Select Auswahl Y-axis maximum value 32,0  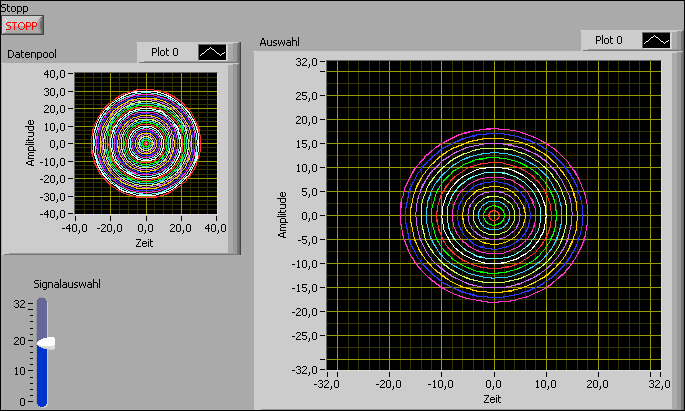[x=306, y=62]
